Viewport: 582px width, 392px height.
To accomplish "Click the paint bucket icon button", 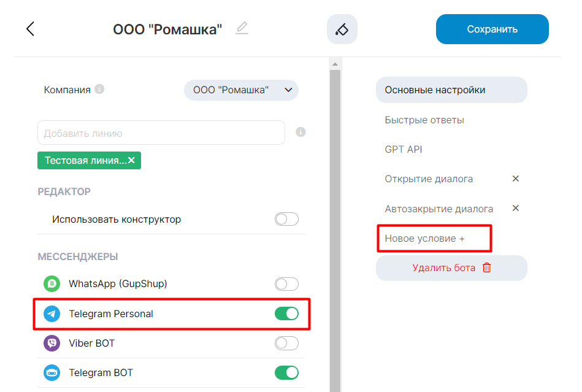I will pyautogui.click(x=342, y=29).
